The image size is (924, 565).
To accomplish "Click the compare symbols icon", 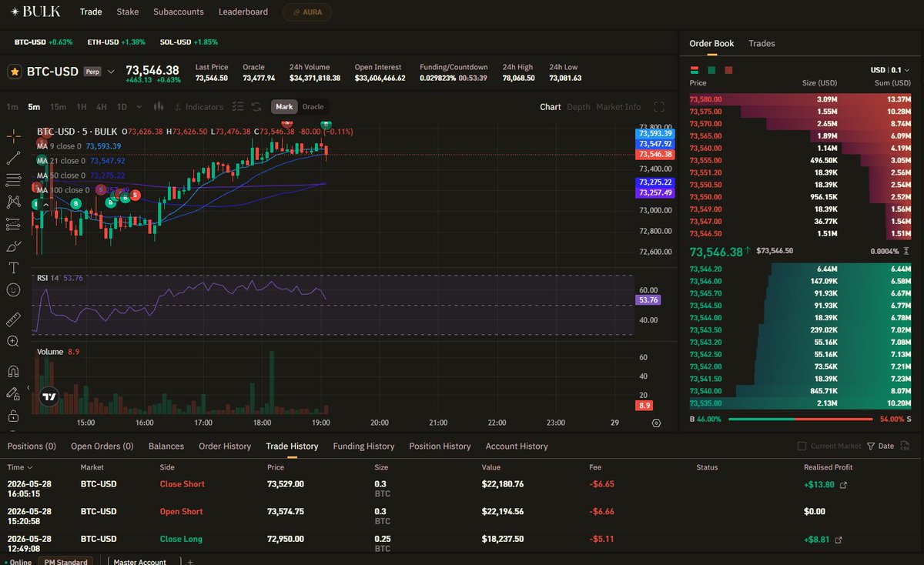I will point(258,107).
